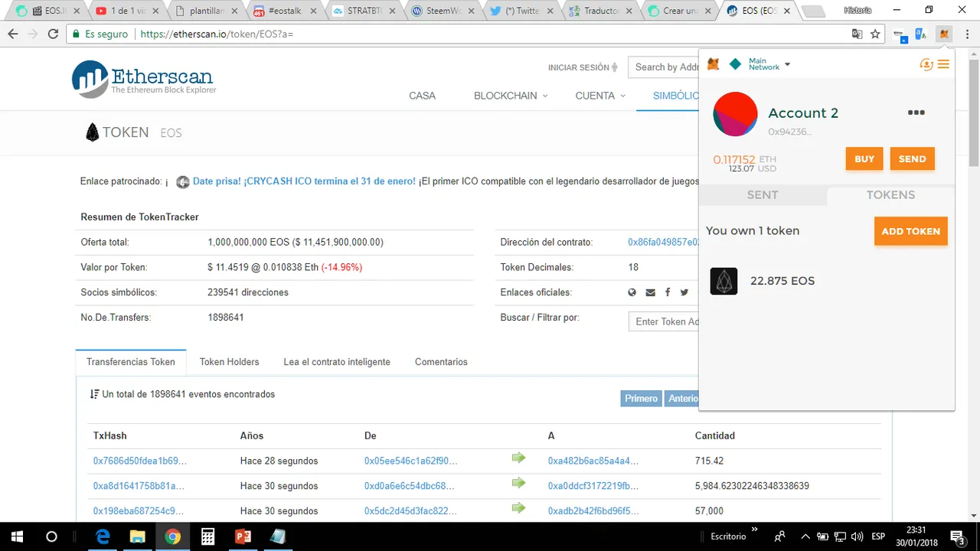Open Account 2 options three-dot menu
The height and width of the screenshot is (551, 980).
[916, 112]
